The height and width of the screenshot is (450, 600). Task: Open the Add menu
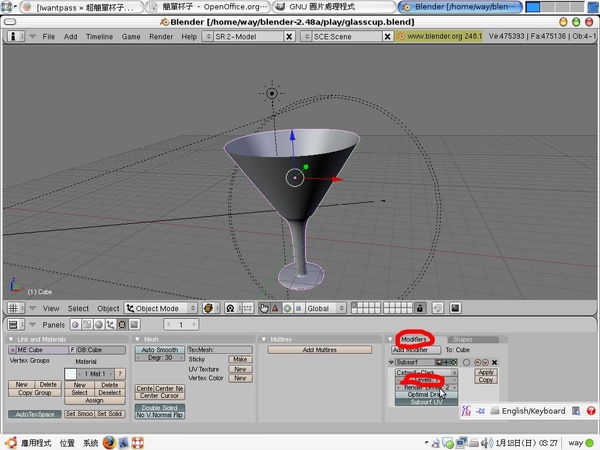point(70,37)
